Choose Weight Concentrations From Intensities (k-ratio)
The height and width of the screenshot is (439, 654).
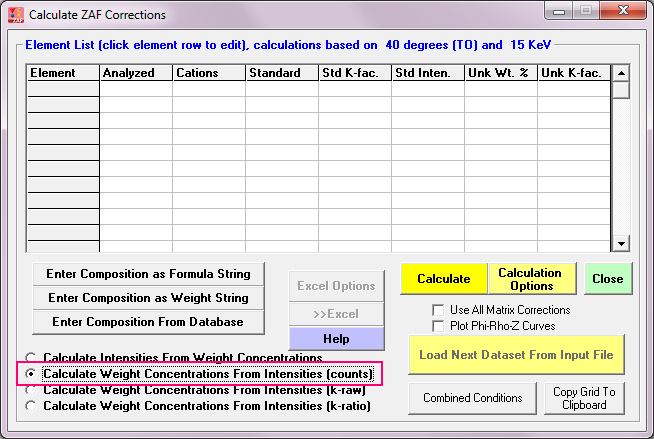pyautogui.click(x=31, y=406)
